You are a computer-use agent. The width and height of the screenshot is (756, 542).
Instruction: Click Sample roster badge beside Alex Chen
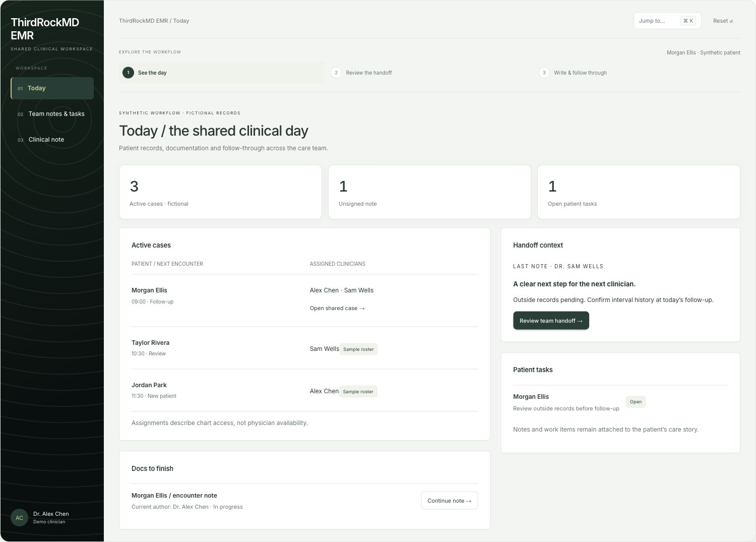pos(358,391)
